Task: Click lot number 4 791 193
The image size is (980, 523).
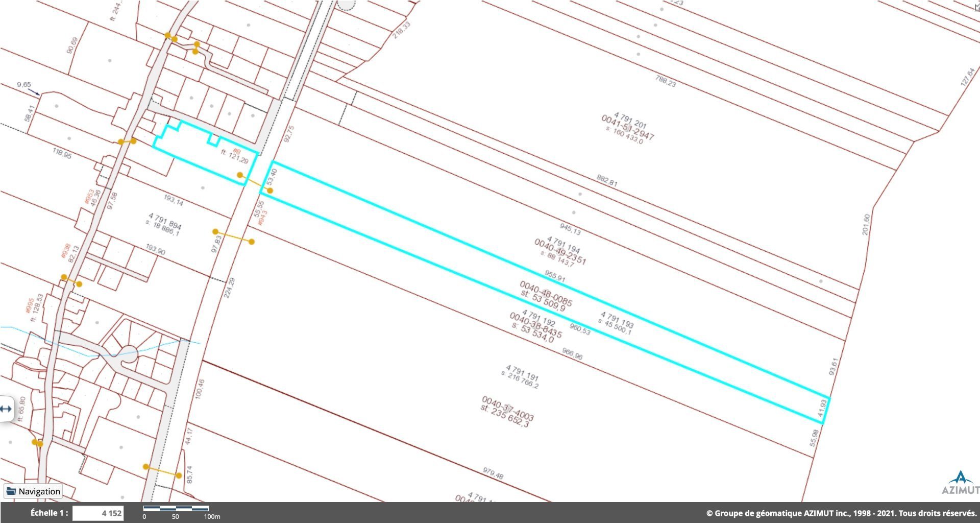Action: point(617,320)
